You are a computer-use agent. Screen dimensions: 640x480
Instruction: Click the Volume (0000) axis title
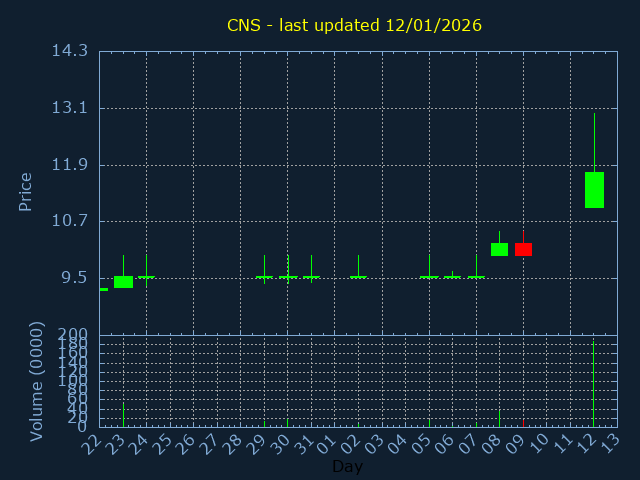[37, 381]
